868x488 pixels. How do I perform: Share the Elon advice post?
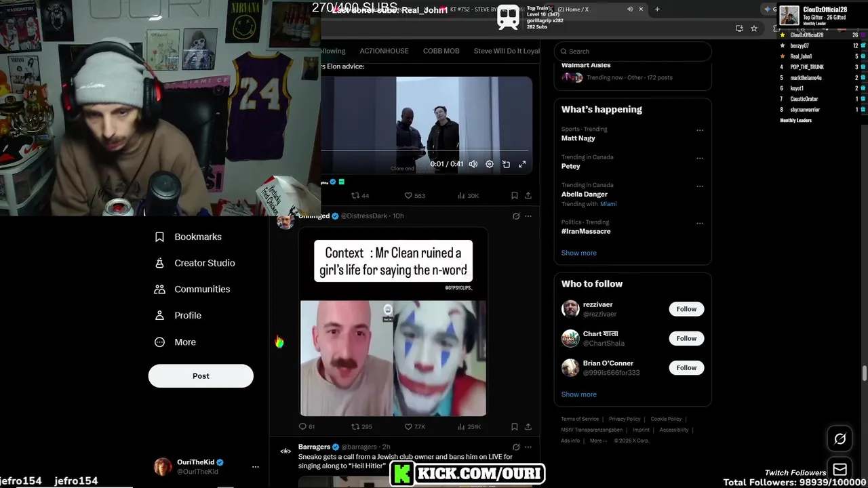click(x=528, y=195)
